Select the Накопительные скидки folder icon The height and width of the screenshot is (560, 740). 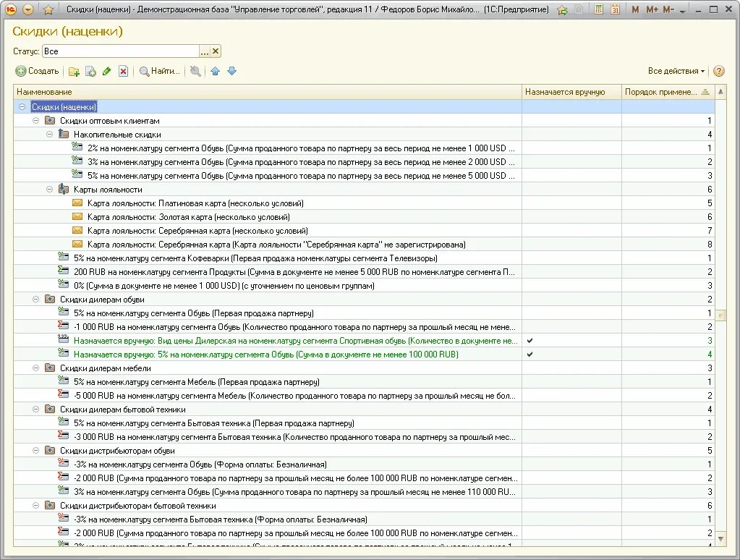click(63, 134)
